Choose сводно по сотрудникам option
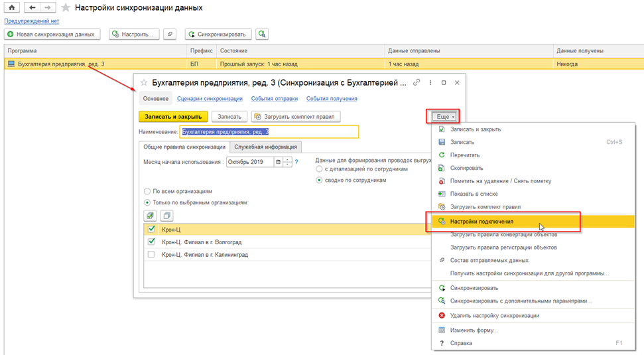Viewport: 644px width, 355px height. (319, 180)
